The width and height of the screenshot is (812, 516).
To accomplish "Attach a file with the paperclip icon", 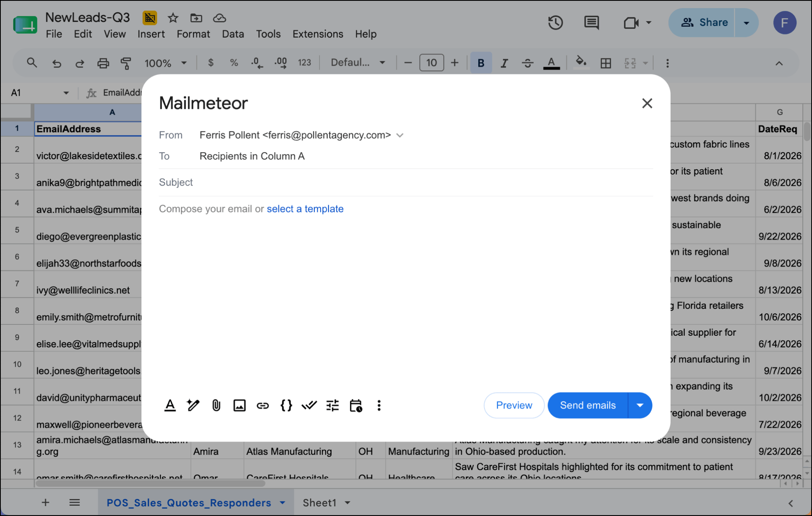I will pos(216,405).
